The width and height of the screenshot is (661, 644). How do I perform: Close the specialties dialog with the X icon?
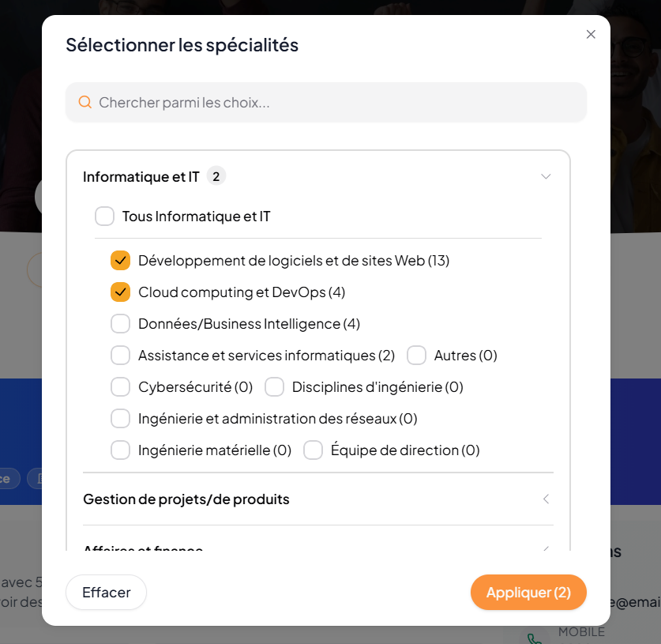(x=591, y=34)
